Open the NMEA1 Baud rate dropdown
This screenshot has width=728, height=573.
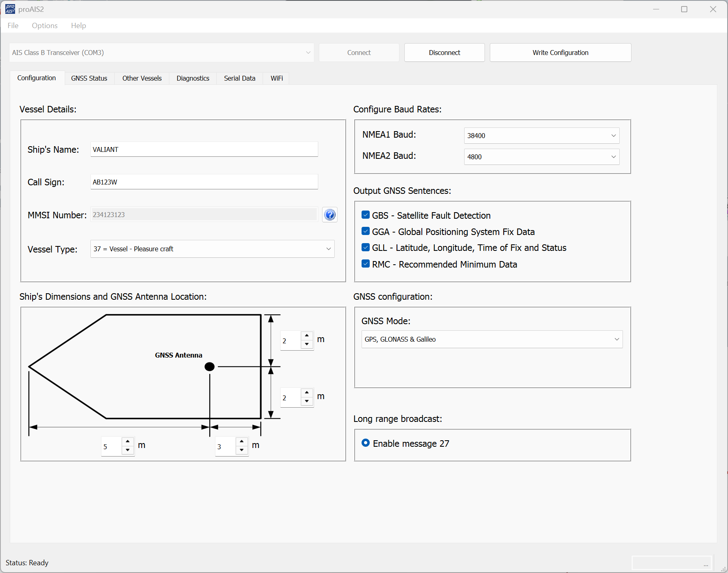click(x=541, y=136)
